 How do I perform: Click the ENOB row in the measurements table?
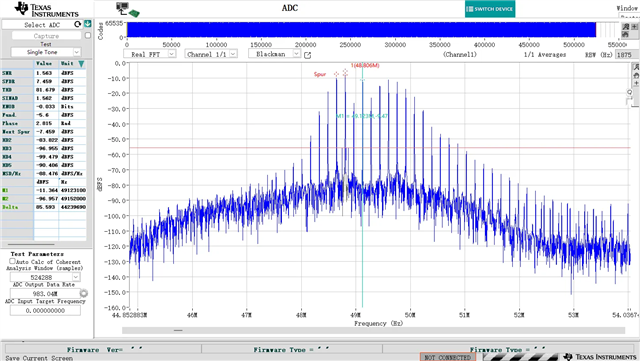pos(43,107)
